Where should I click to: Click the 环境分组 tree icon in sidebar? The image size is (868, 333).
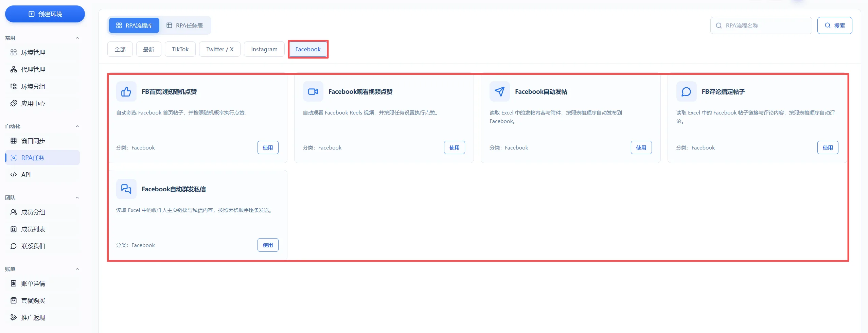[14, 86]
